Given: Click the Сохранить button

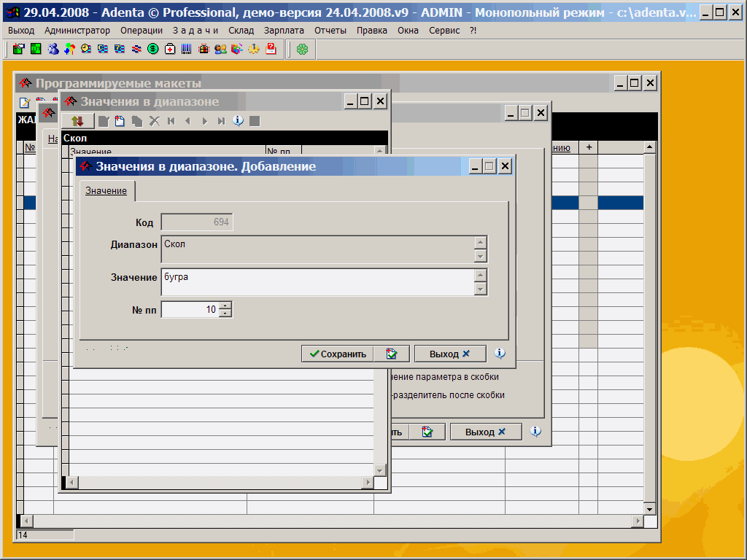Looking at the screenshot, I should click(338, 354).
